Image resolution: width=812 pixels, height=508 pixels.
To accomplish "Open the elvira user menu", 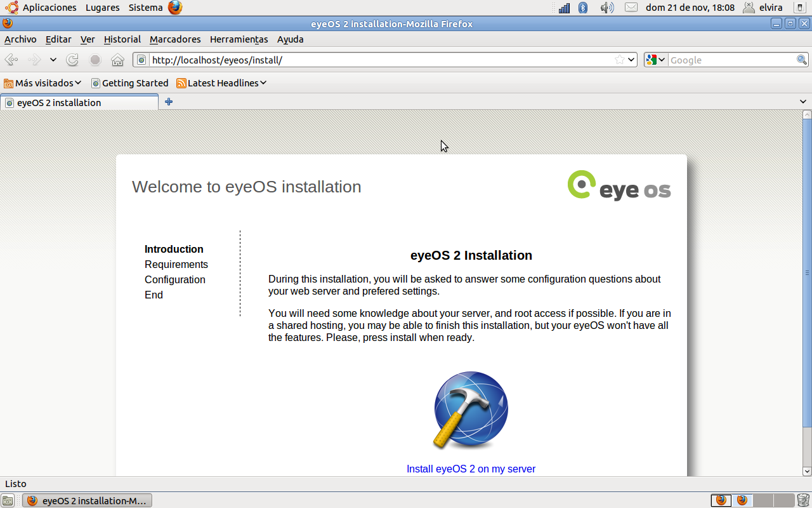I will pyautogui.click(x=763, y=8).
